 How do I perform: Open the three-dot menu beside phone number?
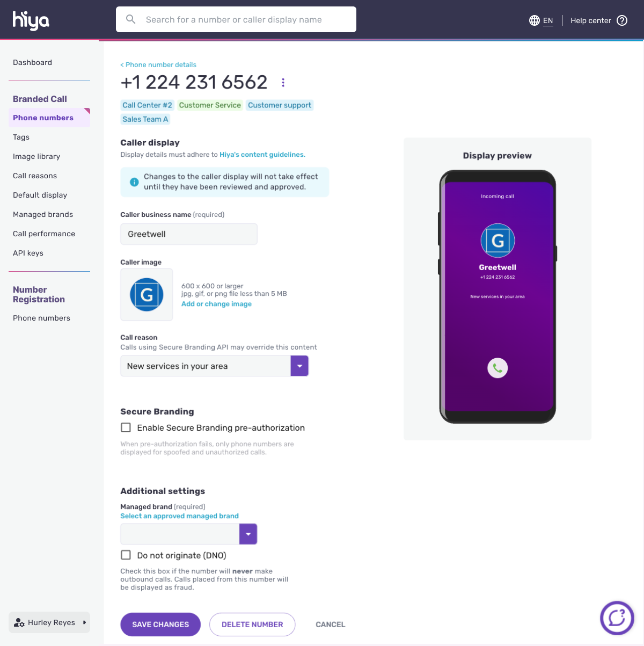click(283, 82)
